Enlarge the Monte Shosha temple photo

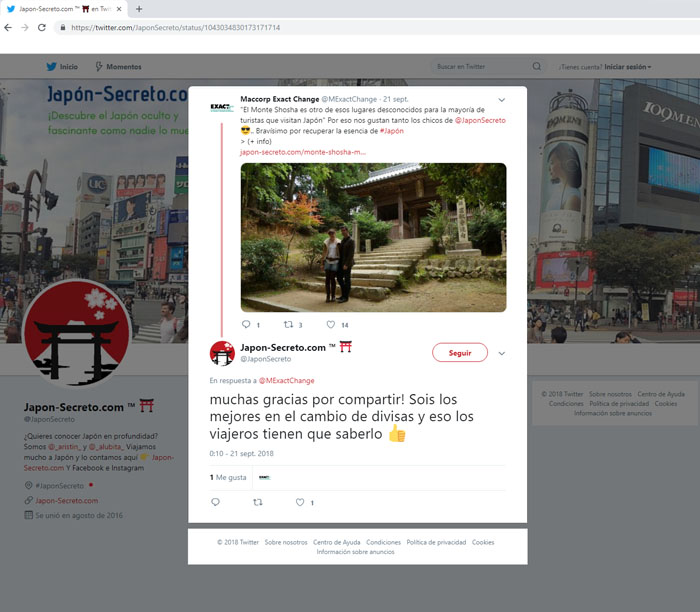tap(373, 237)
